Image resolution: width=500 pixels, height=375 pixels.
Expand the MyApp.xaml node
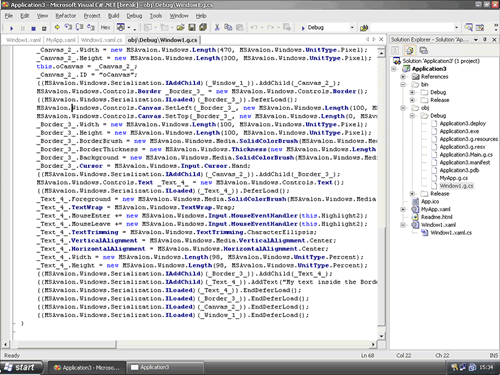[x=403, y=209]
